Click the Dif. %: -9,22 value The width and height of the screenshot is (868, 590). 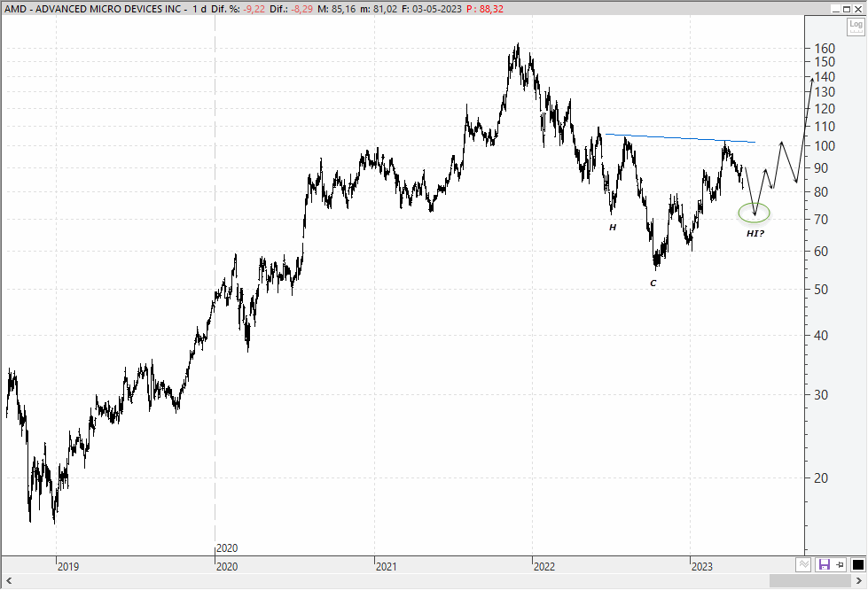(238, 9)
